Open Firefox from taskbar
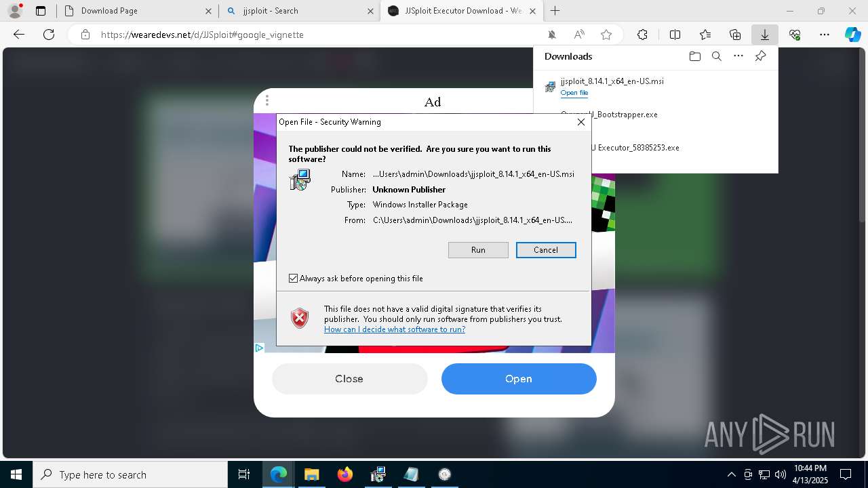This screenshot has height=488, width=868. point(344,474)
